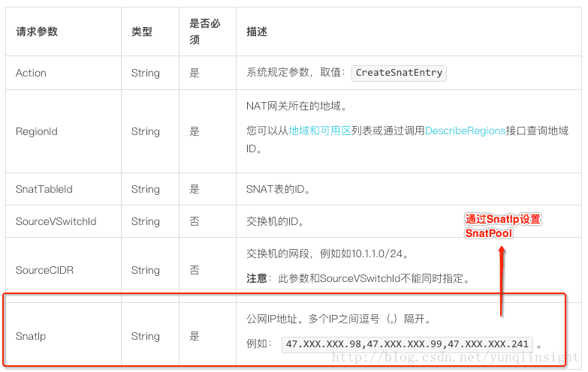Click 是 in the RegionId row
Viewport: 588px width, 372px height.
194,131
